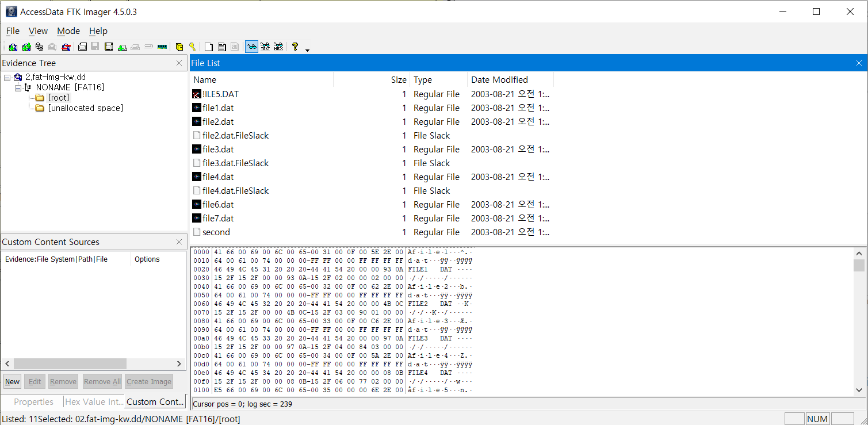The image size is (868, 425).
Task: Click the Remove All Evidence Items icon
Action: pos(66,47)
